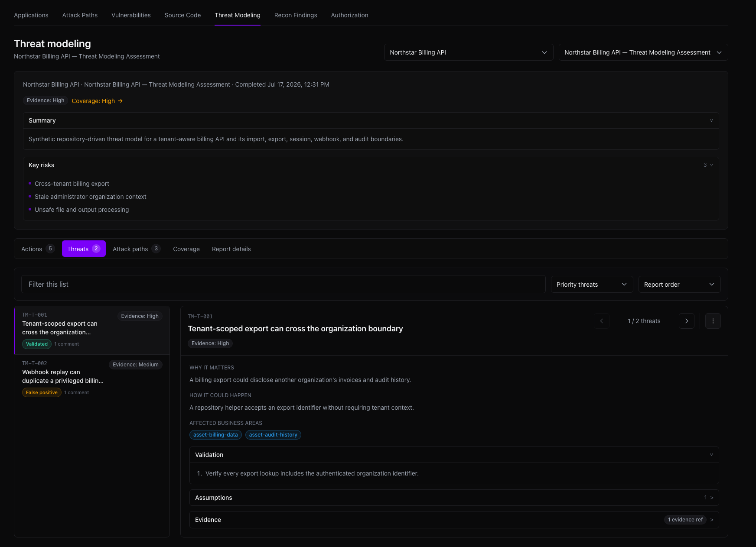This screenshot has height=547, width=756.
Task: Click the asset-audit-history tag
Action: click(273, 435)
